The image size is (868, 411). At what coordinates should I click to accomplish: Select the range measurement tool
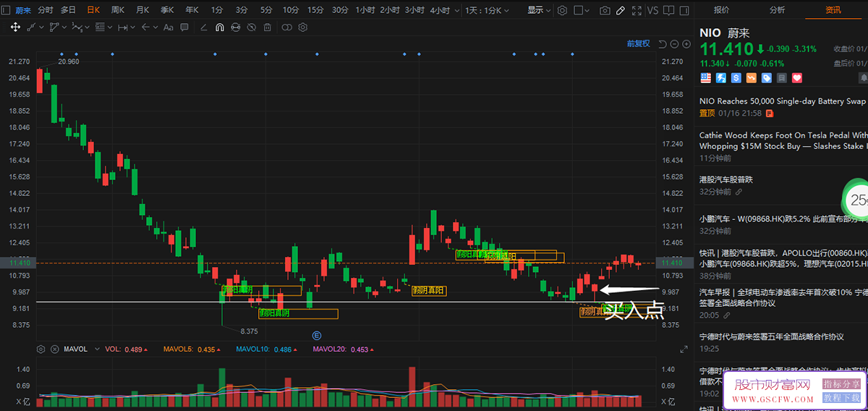pyautogui.click(x=123, y=27)
